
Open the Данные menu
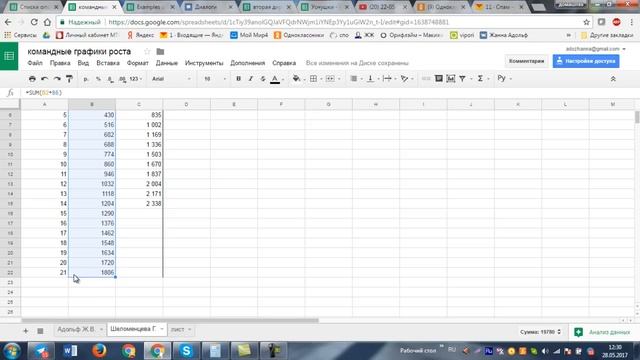click(x=167, y=63)
